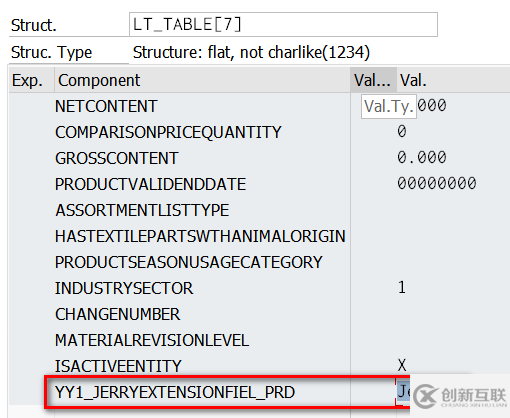The width and height of the screenshot is (510, 418).
Task: Select the Exp. column header
Action: click(31, 80)
